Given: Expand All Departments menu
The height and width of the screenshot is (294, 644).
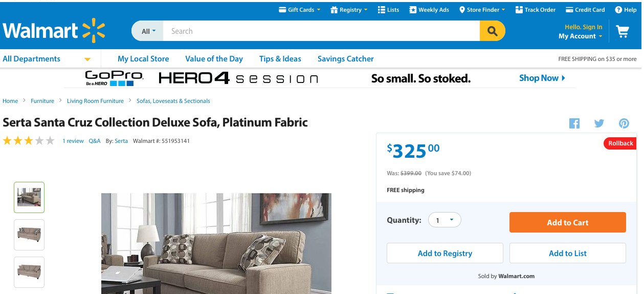Looking at the screenshot, I should coord(46,59).
